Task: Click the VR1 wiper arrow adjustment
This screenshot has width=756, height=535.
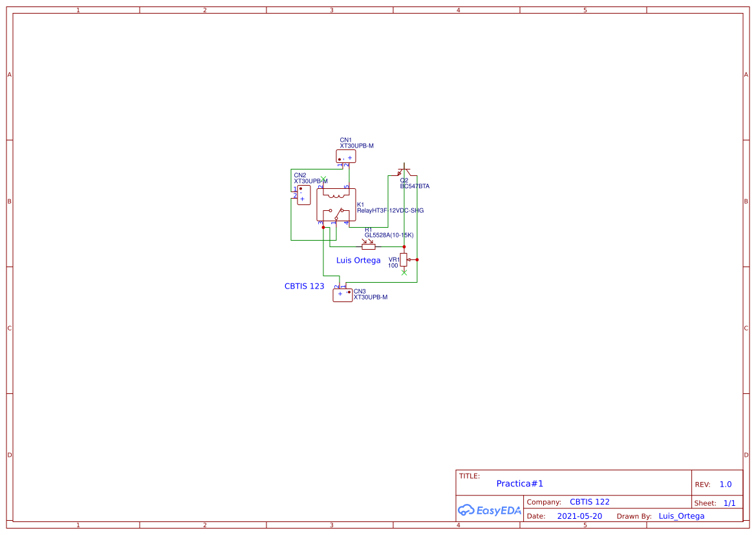Action: 411,259
